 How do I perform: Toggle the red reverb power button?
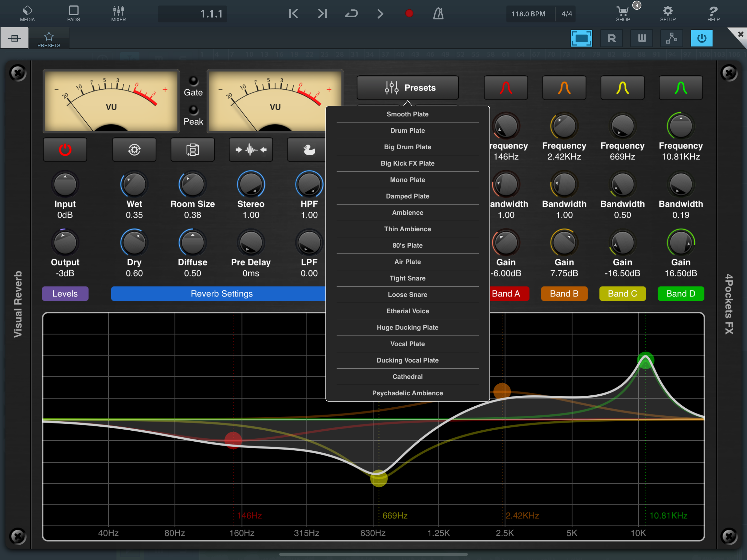coord(65,150)
